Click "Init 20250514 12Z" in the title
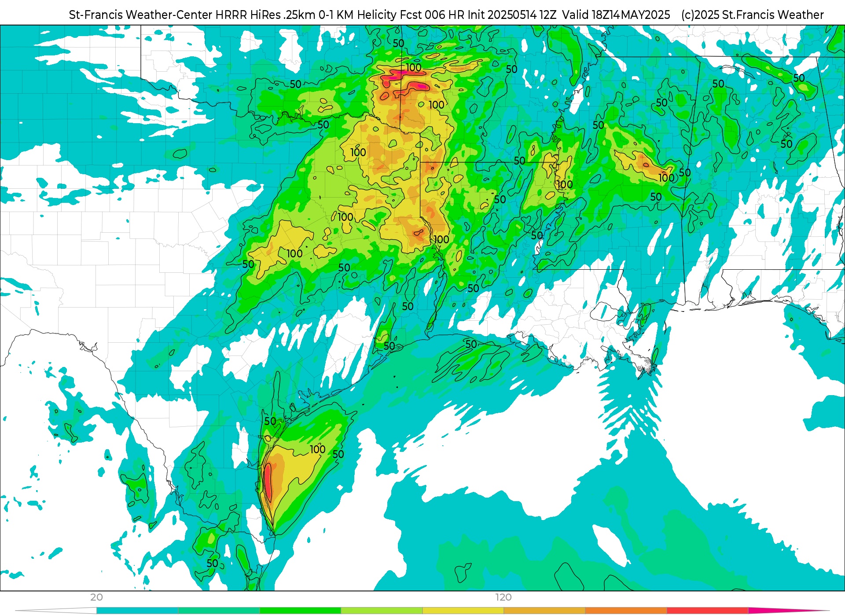 [x=512, y=15]
